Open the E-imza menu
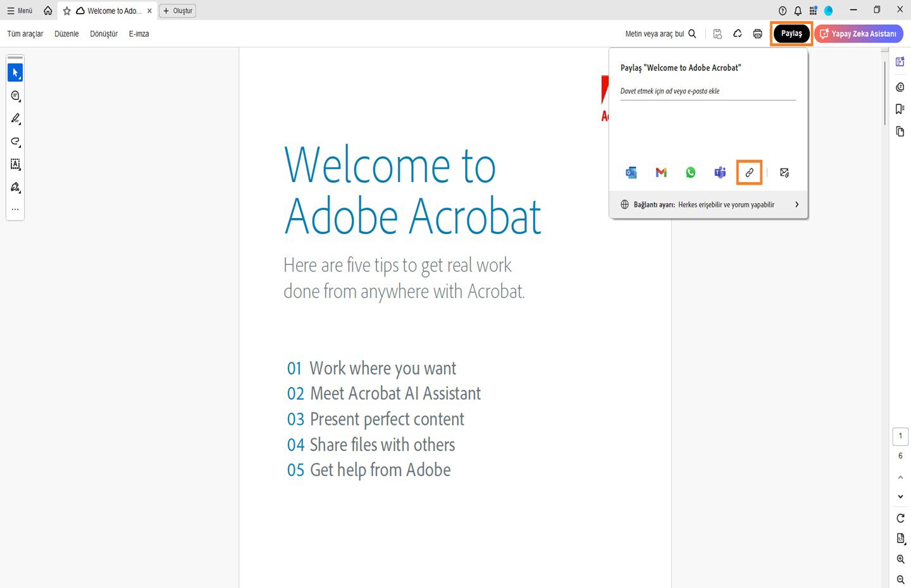The width and height of the screenshot is (911, 588). click(x=139, y=34)
